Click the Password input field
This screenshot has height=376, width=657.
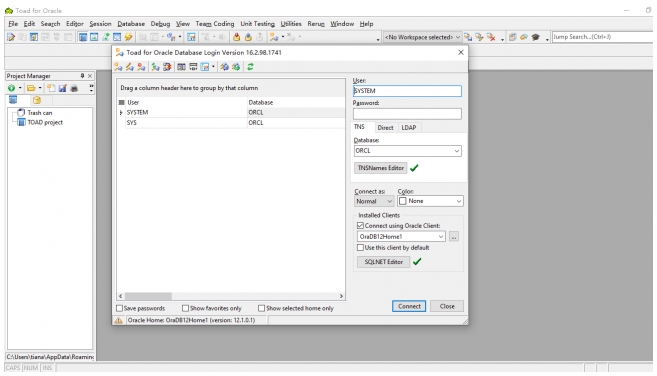[x=407, y=114]
